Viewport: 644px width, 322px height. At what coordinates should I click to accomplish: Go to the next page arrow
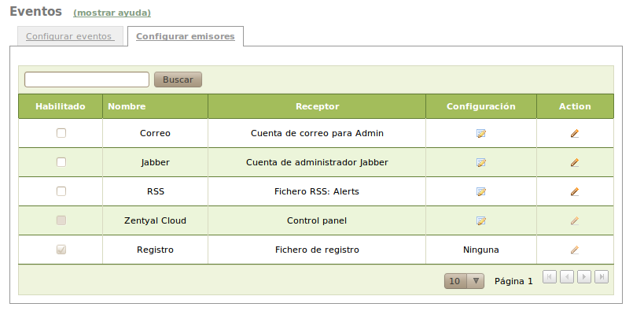click(x=584, y=276)
